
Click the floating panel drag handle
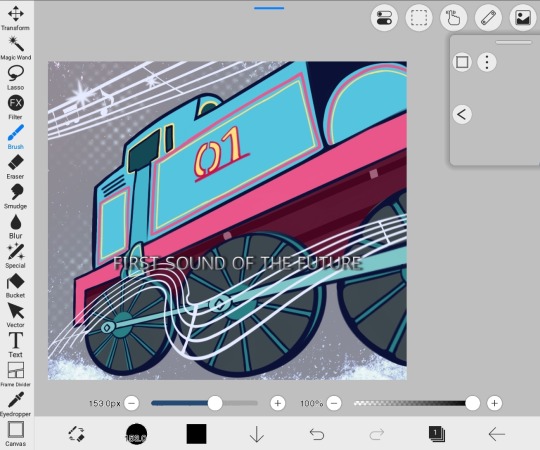point(513,42)
